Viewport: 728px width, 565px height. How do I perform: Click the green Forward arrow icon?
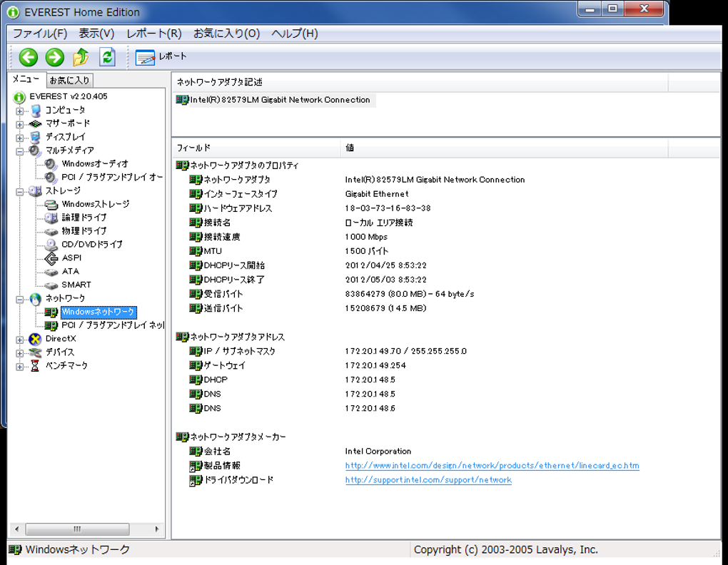(55, 58)
